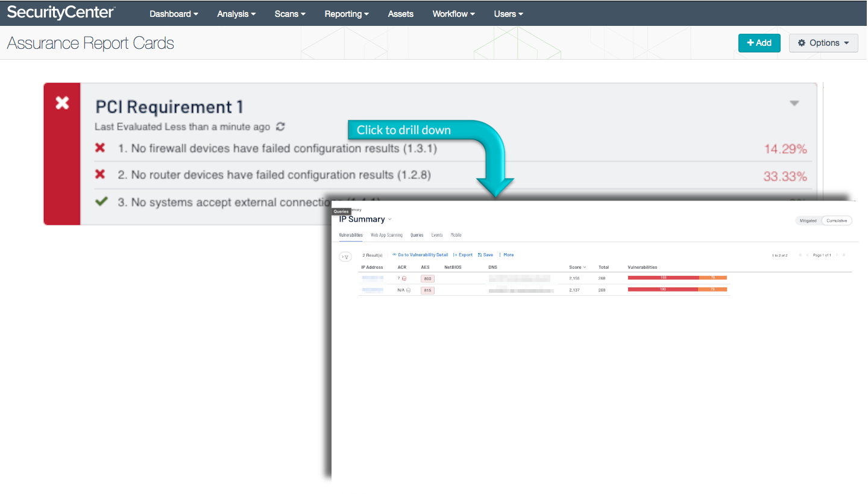Click the AES score badge 815
The image size is (868, 494).
(x=427, y=290)
